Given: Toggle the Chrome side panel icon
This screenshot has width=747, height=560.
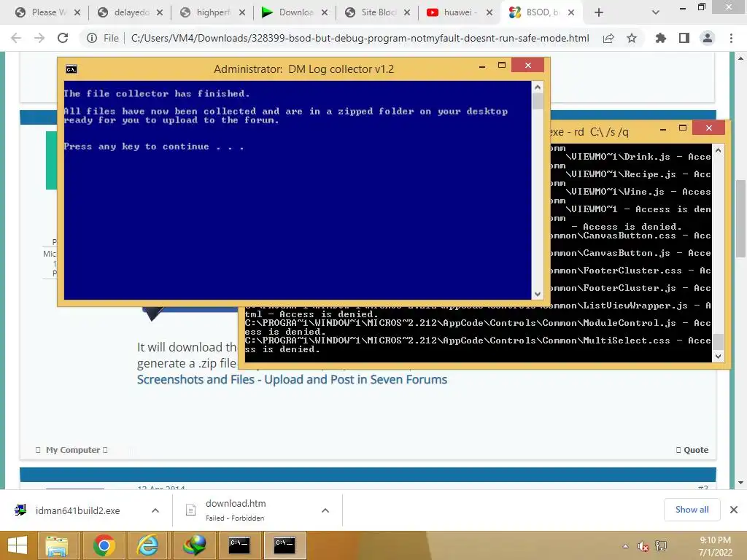Looking at the screenshot, I should pyautogui.click(x=684, y=38).
